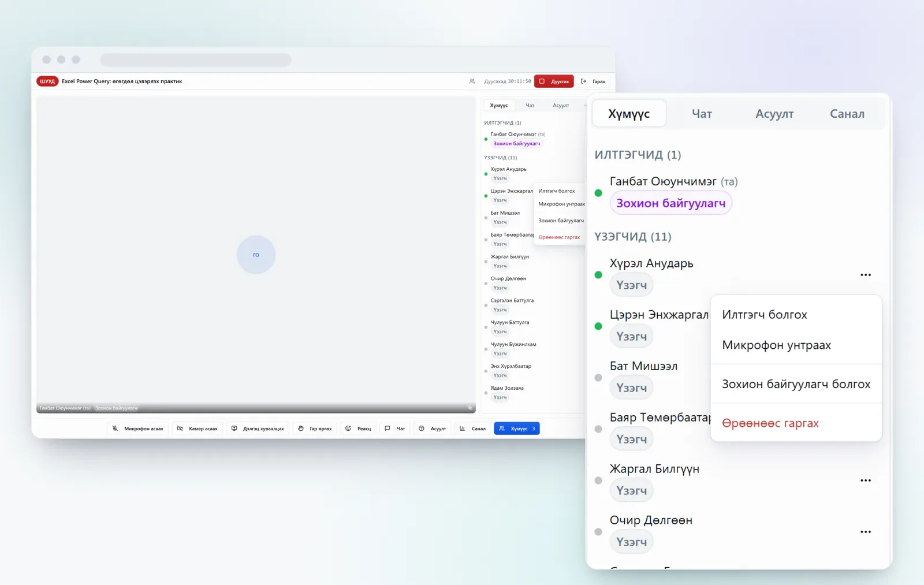Click the question-mark icon on Асуулт
The width and height of the screenshot is (924, 585).
[422, 428]
